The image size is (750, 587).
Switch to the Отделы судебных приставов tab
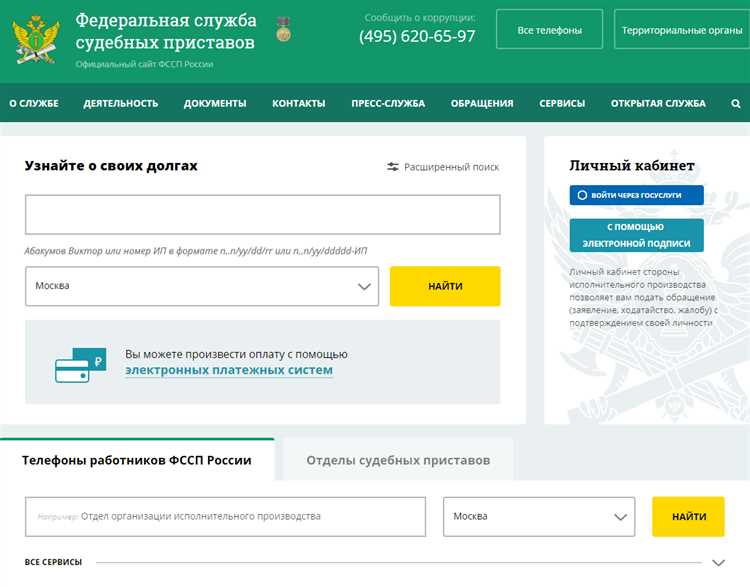(x=398, y=460)
